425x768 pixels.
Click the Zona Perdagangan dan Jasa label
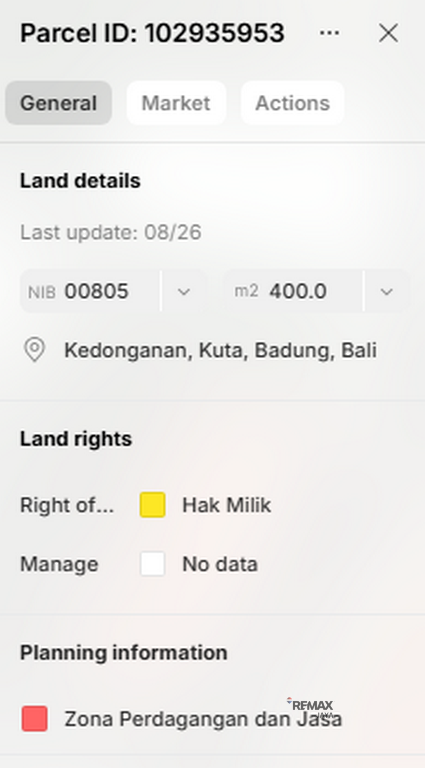coord(203,719)
